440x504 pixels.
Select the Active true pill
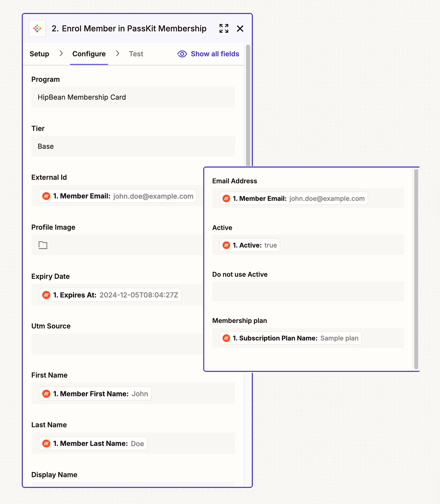pos(250,245)
